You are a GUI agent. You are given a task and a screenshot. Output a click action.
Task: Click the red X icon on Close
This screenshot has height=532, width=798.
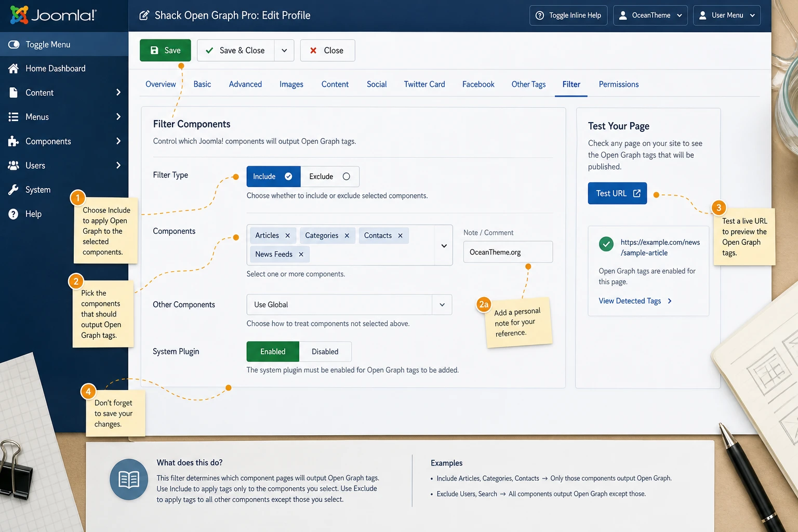click(x=313, y=50)
